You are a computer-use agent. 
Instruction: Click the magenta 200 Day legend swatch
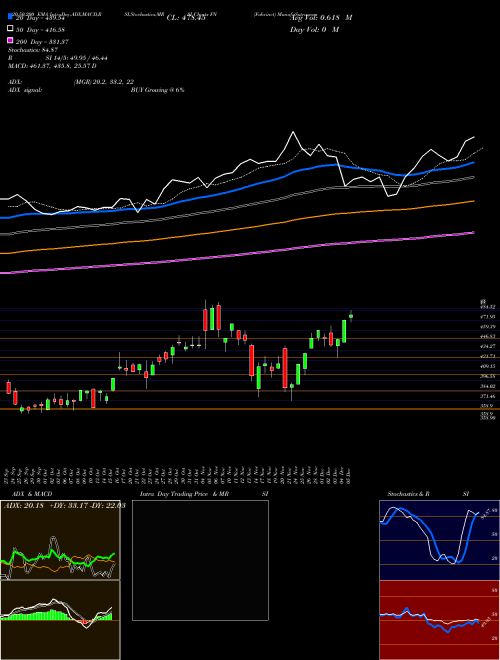[10, 40]
